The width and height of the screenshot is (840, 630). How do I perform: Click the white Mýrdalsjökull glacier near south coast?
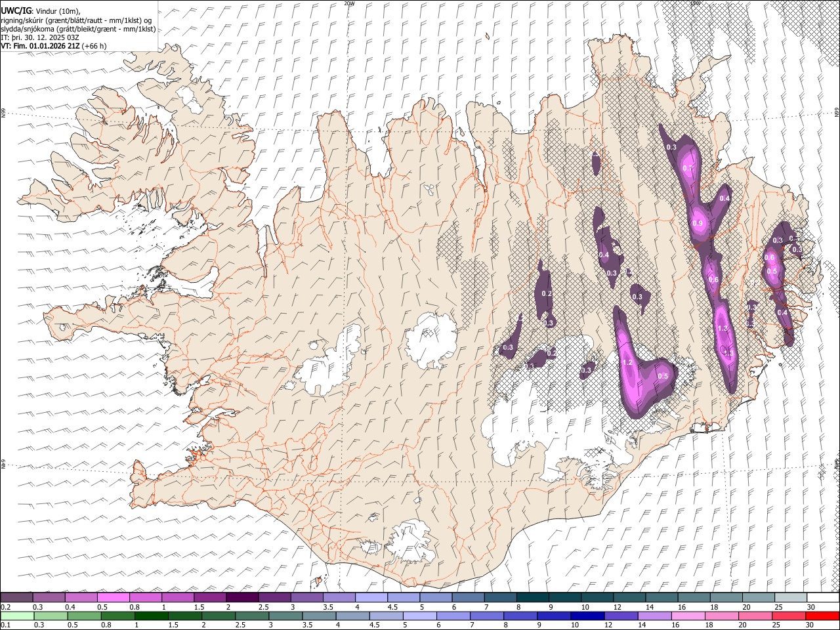pos(411,542)
